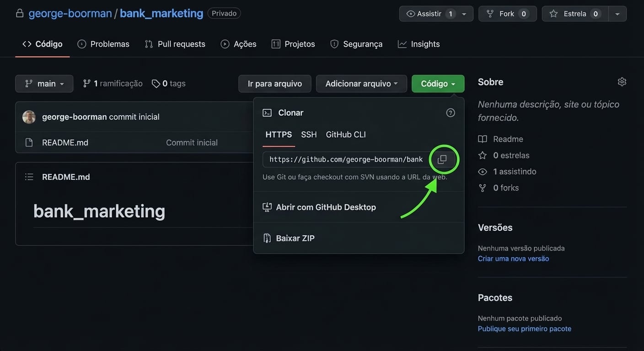Expand the Adicionar arquivo dropdown
644x351 pixels.
tap(361, 84)
